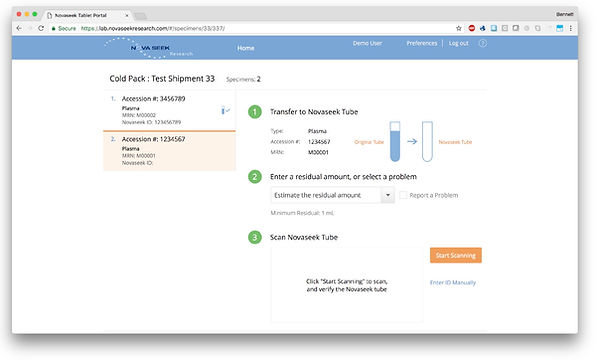The width and height of the screenshot is (600, 360).
Task: Open Demo User menu
Action: tap(367, 43)
